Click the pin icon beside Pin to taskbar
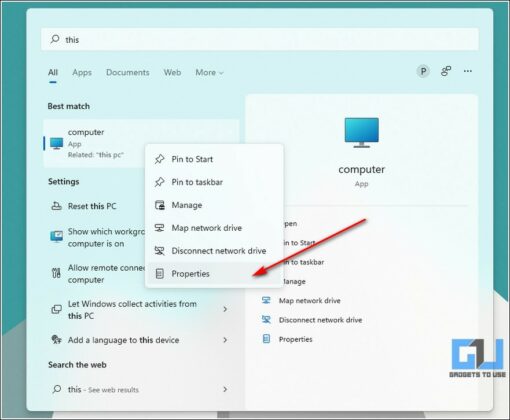Screen dimensions: 510x420 160,182
